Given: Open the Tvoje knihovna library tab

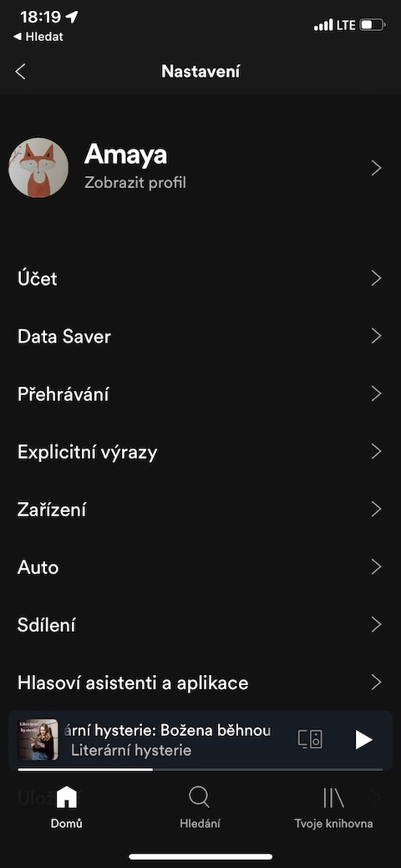Looking at the screenshot, I should (x=333, y=806).
